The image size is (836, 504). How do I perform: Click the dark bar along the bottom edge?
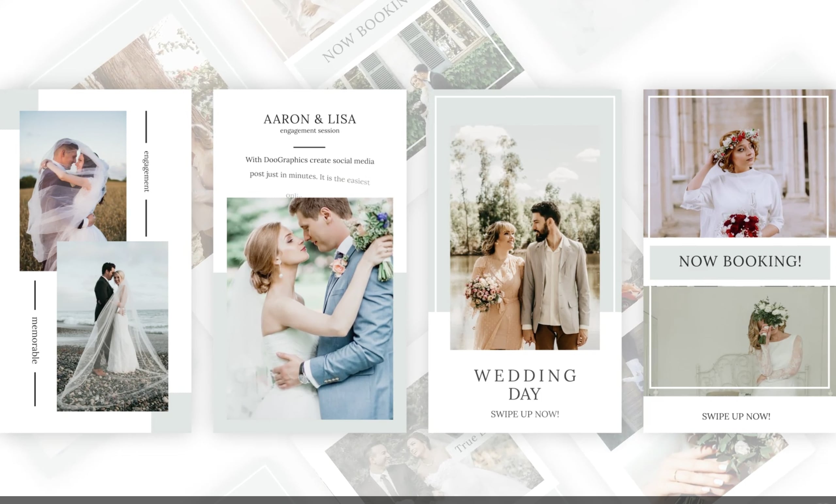[418, 500]
